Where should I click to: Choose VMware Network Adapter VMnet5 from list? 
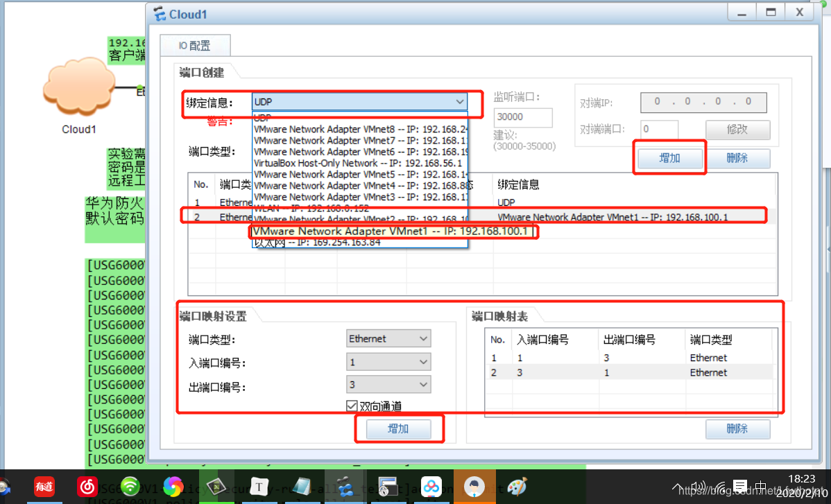point(360,174)
